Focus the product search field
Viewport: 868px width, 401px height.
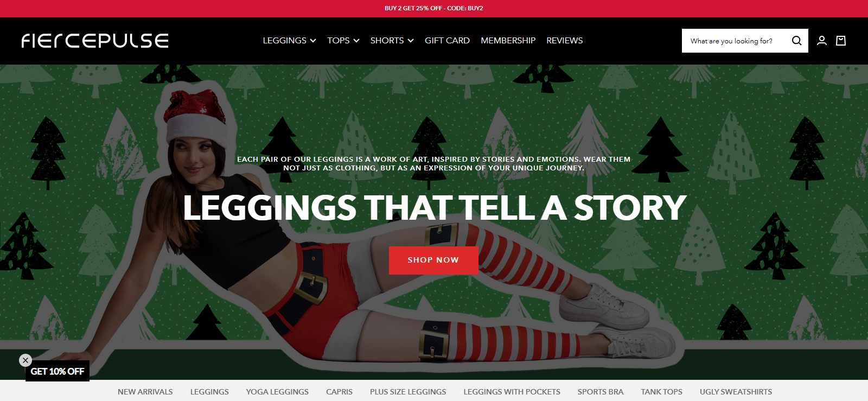tap(735, 41)
